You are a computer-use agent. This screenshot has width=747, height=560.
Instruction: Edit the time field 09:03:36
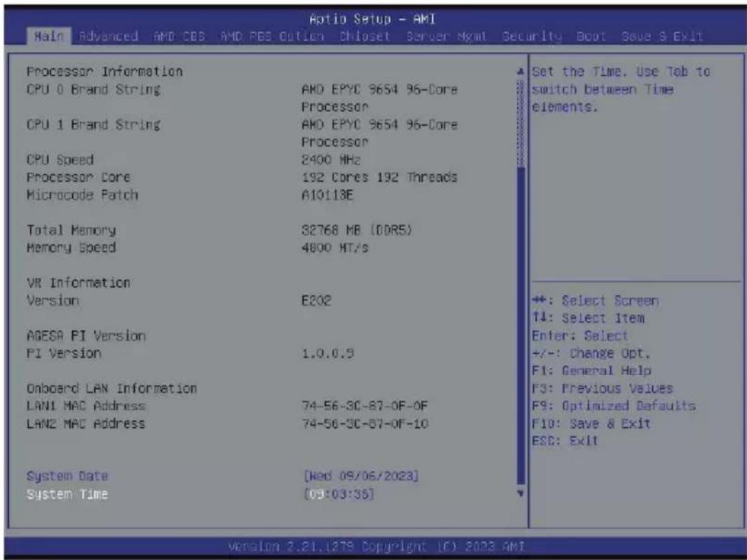339,494
